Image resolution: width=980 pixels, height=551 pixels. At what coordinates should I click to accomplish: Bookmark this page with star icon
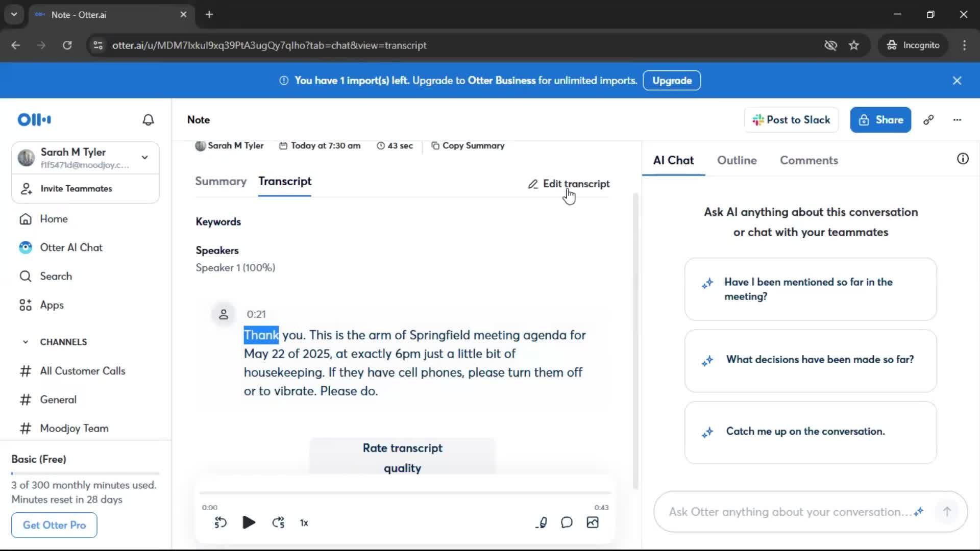pos(854,45)
